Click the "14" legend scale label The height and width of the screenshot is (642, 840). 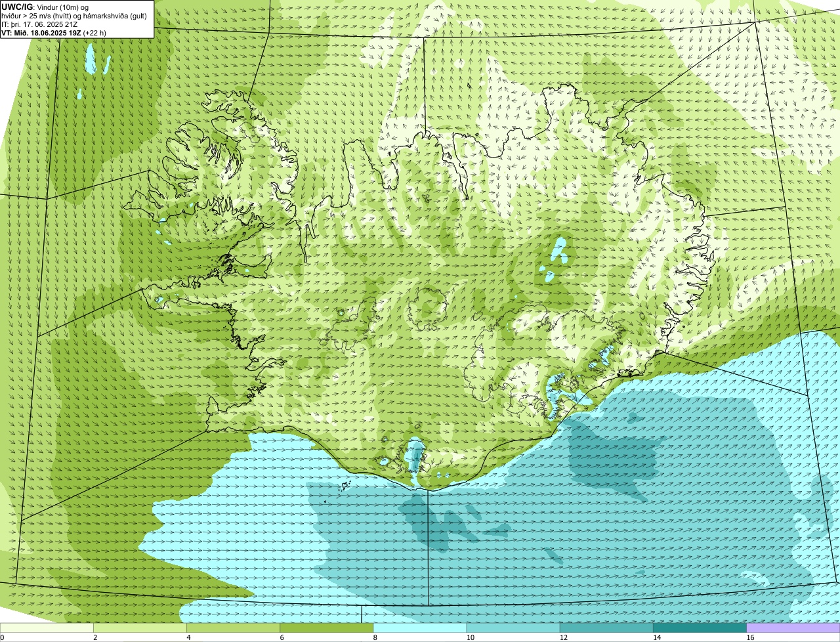click(x=656, y=637)
